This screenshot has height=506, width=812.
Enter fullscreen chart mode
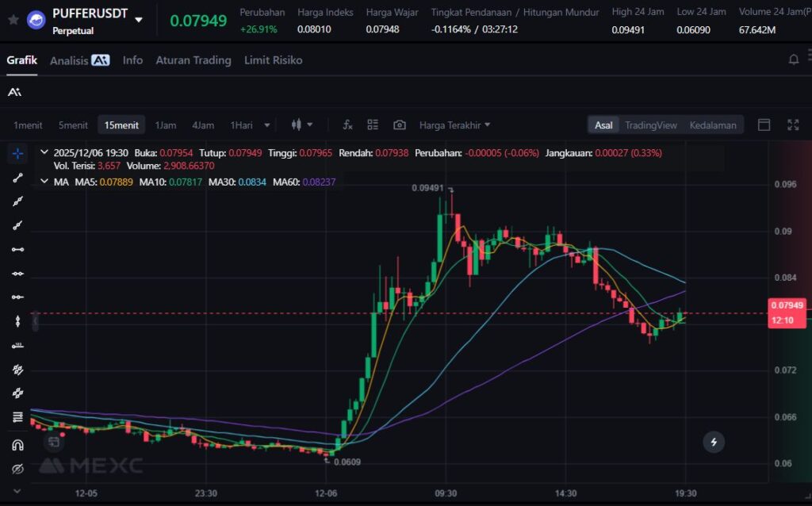793,125
